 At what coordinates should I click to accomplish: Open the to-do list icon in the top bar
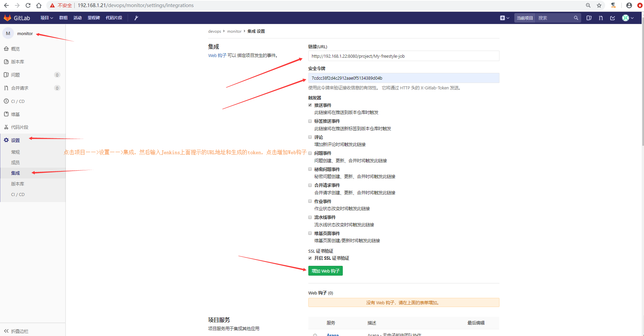613,18
